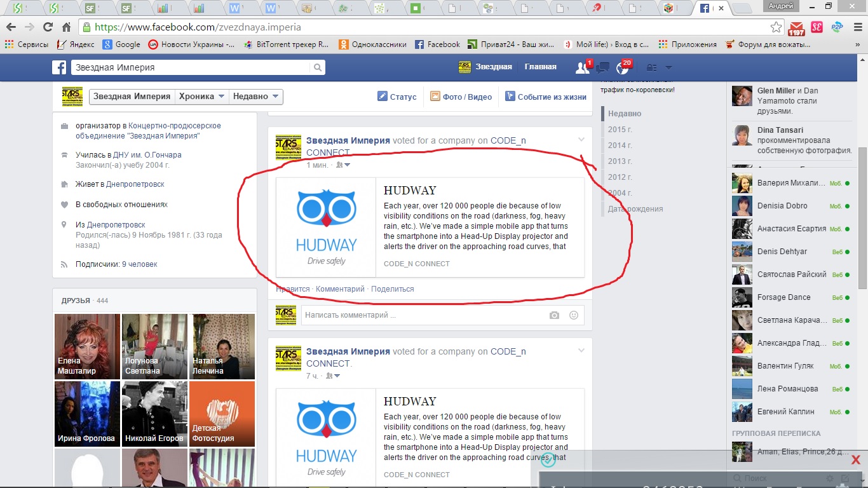Expand the Недавно dropdown in timeline header
The width and height of the screenshot is (868, 488).
(x=256, y=97)
